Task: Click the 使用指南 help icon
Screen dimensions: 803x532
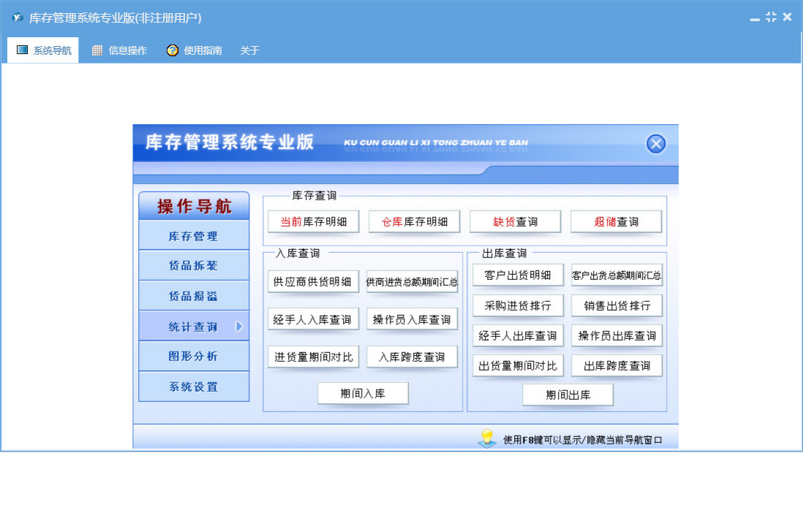Action: click(x=173, y=50)
